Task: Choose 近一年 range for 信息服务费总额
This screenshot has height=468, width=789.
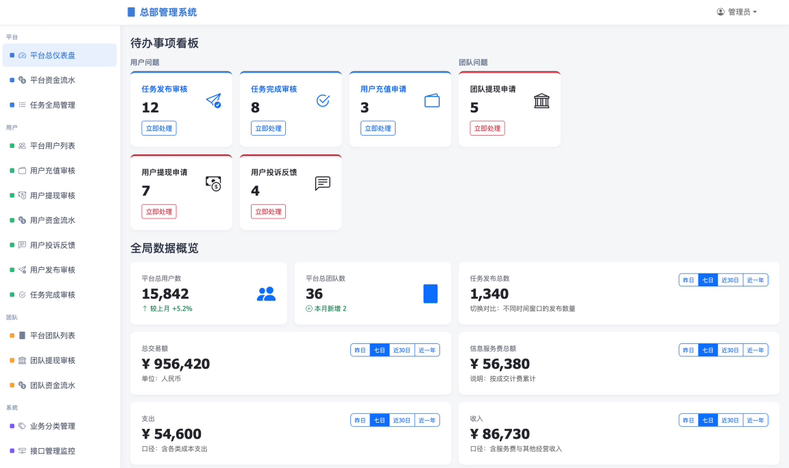Action: (x=755, y=350)
